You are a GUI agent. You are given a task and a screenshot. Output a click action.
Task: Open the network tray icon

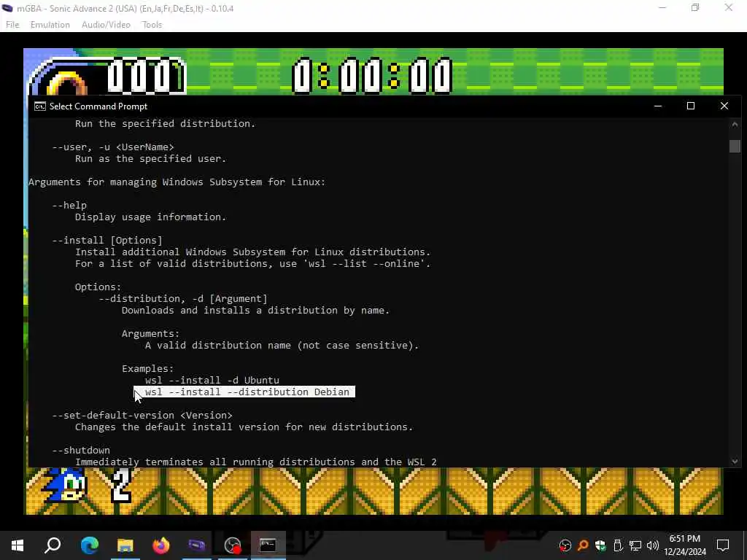click(x=635, y=545)
